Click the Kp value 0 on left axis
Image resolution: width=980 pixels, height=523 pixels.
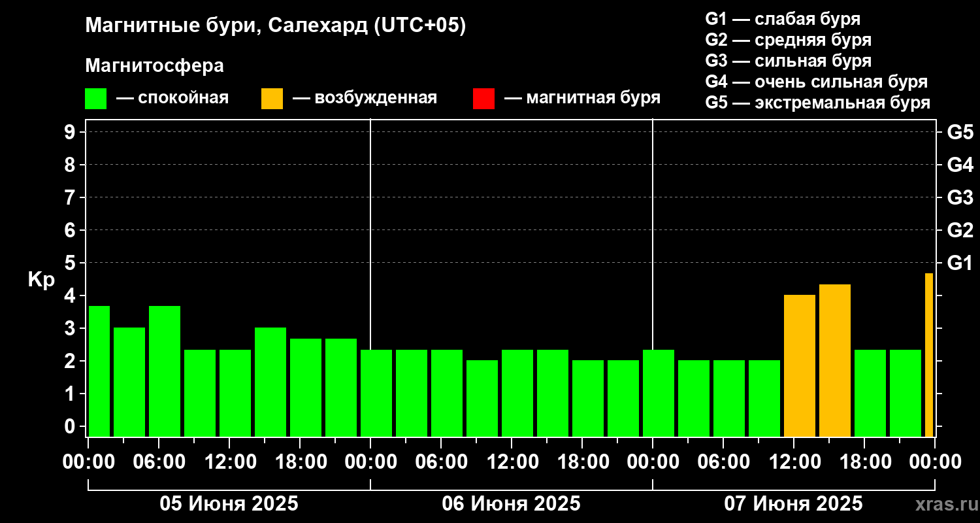[x=71, y=427]
